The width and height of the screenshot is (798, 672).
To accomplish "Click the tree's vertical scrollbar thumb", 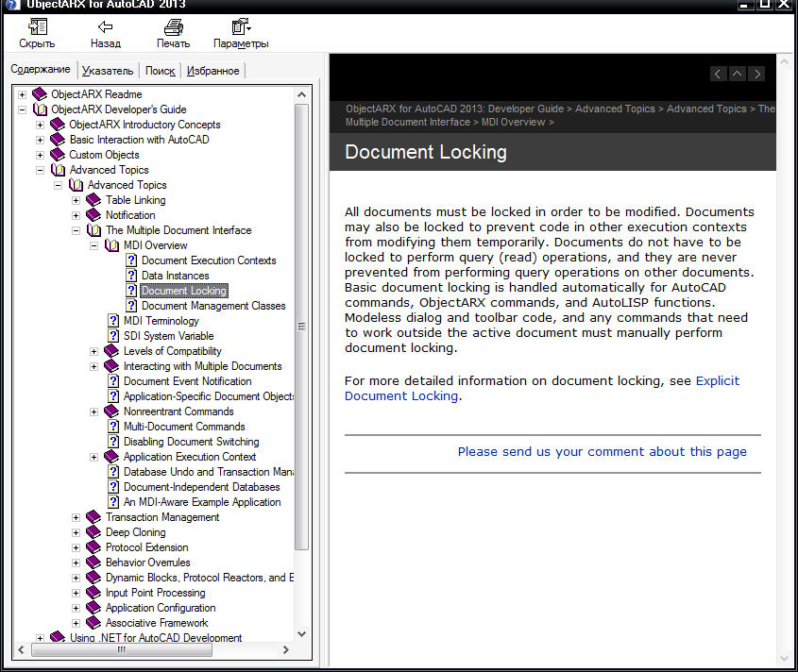I will [x=301, y=327].
